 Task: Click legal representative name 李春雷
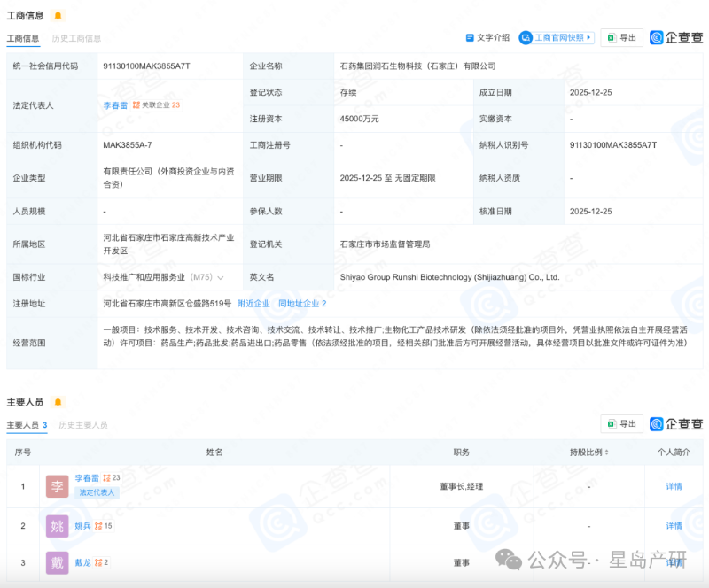(116, 104)
